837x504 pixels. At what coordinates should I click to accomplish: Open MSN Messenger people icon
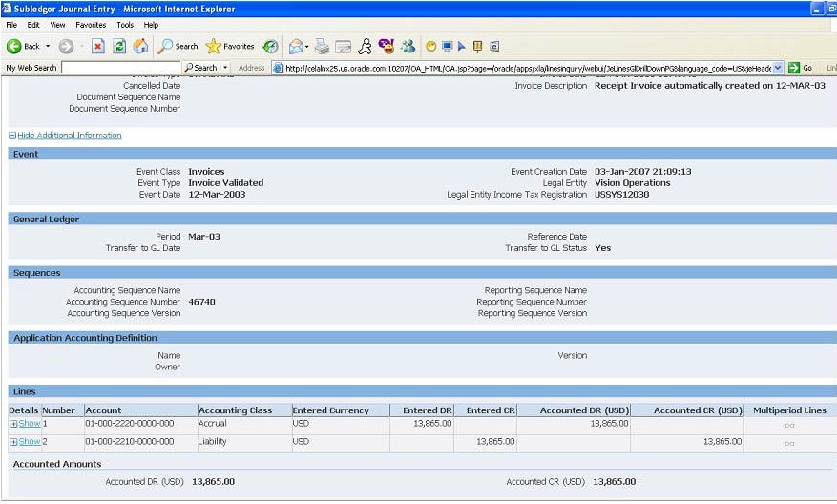coord(408,47)
